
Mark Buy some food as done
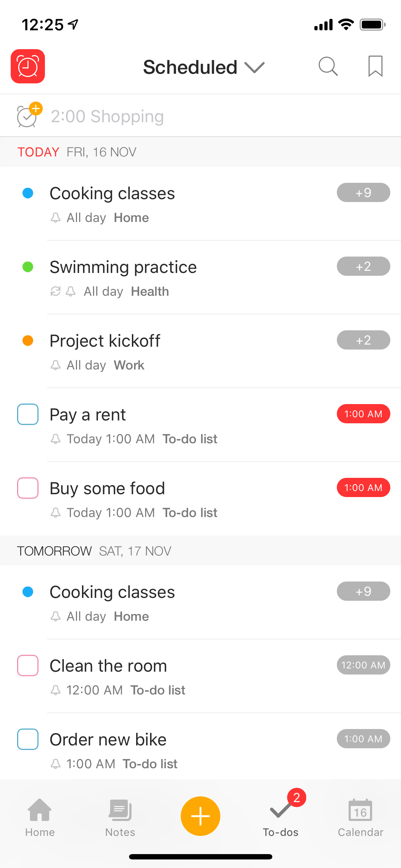pos(28,488)
